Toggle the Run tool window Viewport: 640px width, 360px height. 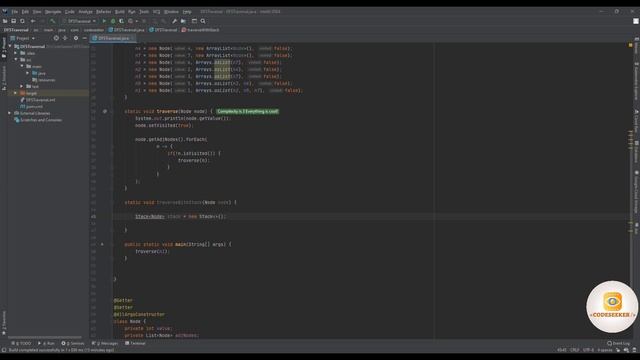coord(46,343)
